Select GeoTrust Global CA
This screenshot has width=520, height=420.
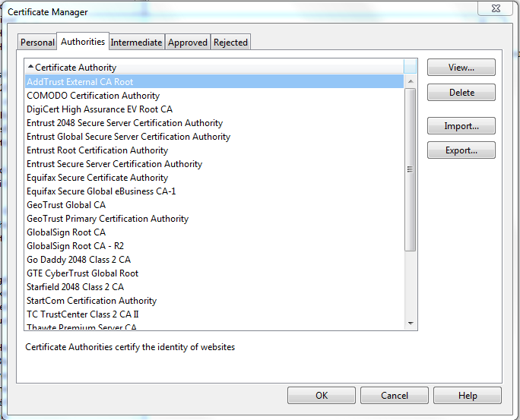[x=214, y=205]
